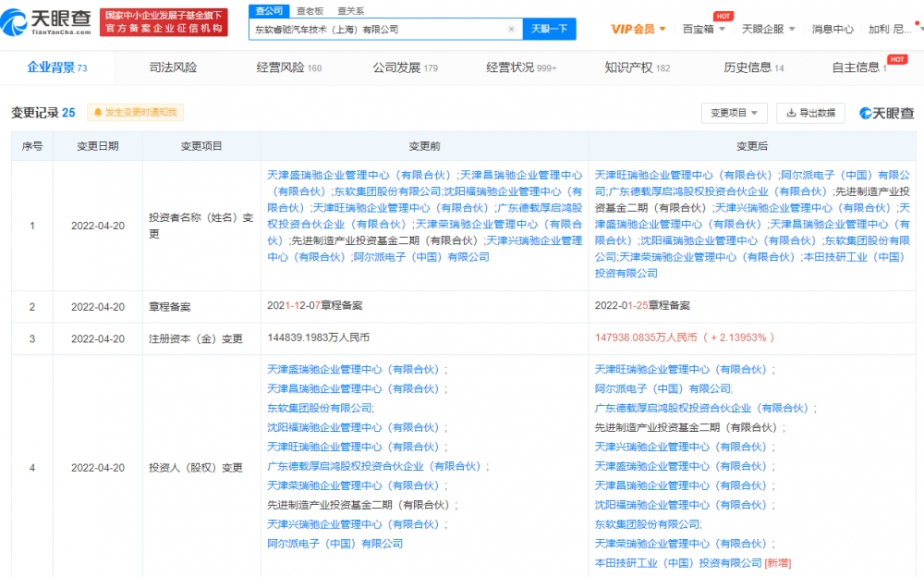Click the 变更后 column header
The width and height of the screenshot is (924, 577).
(752, 146)
